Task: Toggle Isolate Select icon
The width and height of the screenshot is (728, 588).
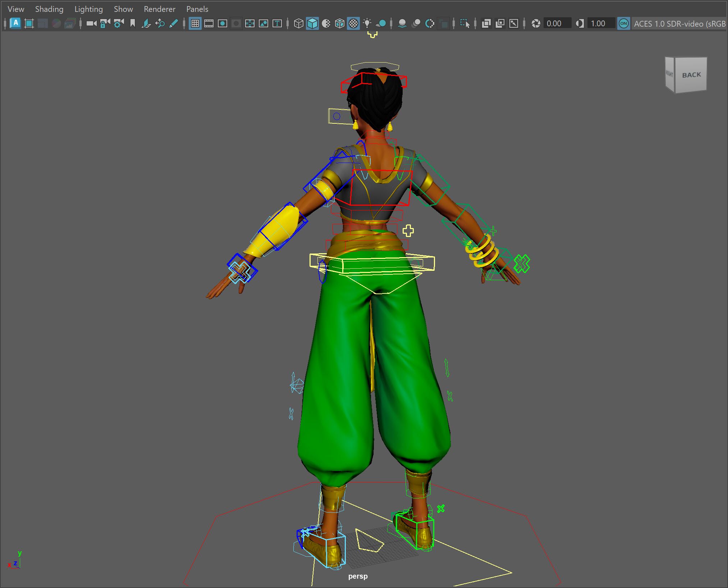Action: [465, 24]
